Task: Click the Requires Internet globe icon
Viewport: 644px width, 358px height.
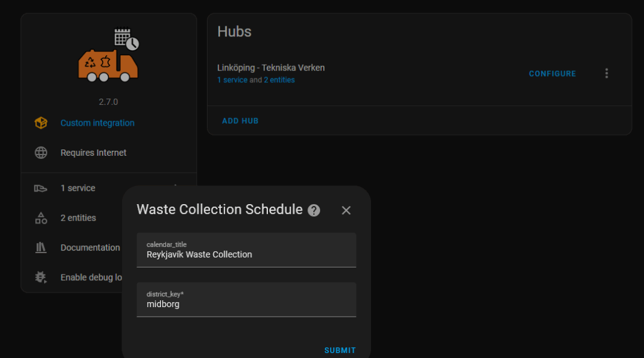Action: pyautogui.click(x=41, y=153)
